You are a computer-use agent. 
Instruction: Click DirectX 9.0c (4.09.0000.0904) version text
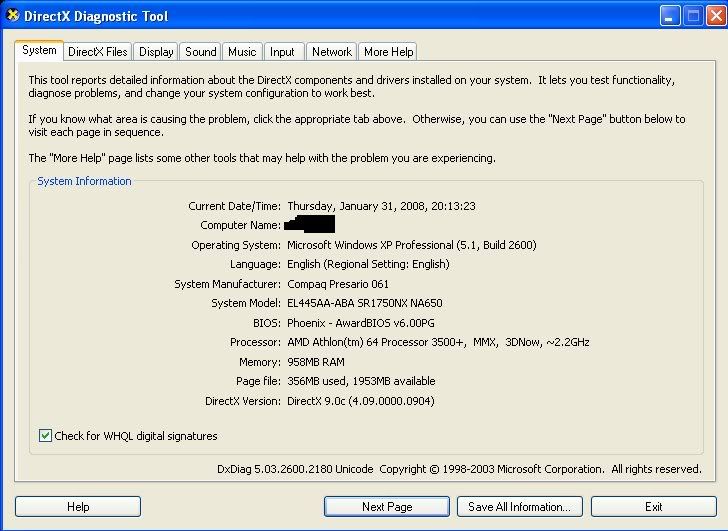coord(361,401)
